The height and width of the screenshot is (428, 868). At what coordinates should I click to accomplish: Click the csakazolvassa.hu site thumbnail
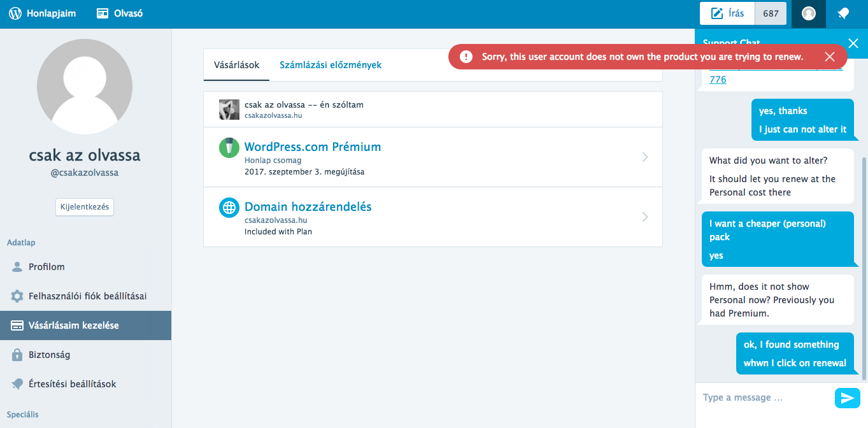click(229, 110)
